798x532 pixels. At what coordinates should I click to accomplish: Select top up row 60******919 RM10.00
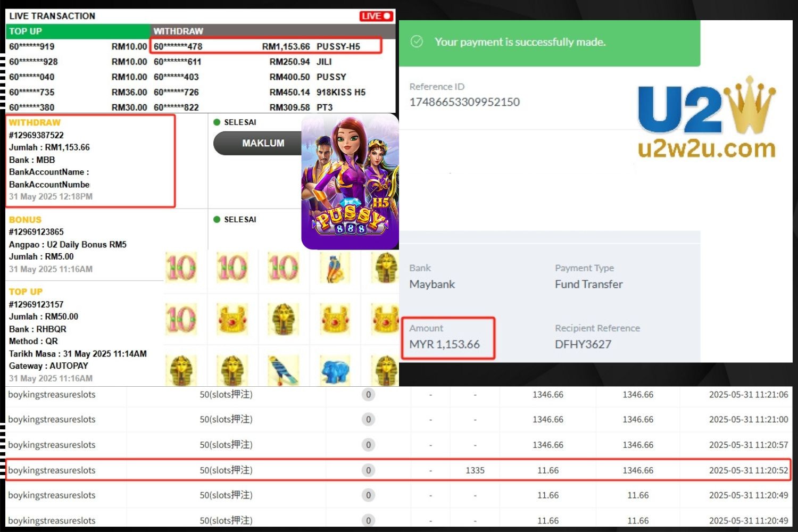pyautogui.click(x=78, y=47)
